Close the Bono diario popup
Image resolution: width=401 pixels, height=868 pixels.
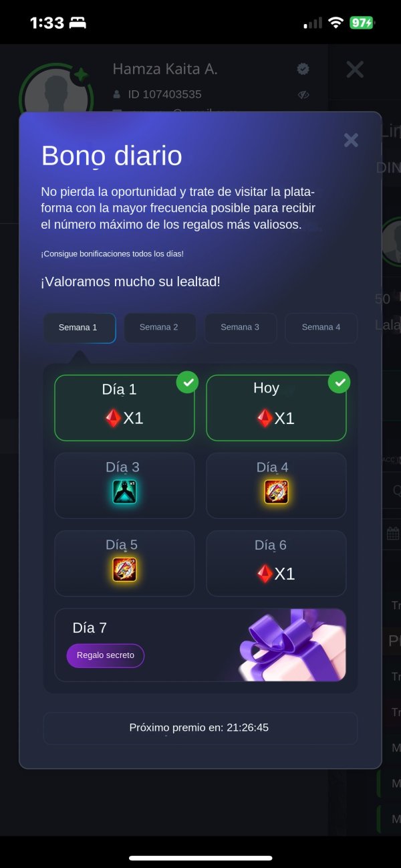[351, 140]
